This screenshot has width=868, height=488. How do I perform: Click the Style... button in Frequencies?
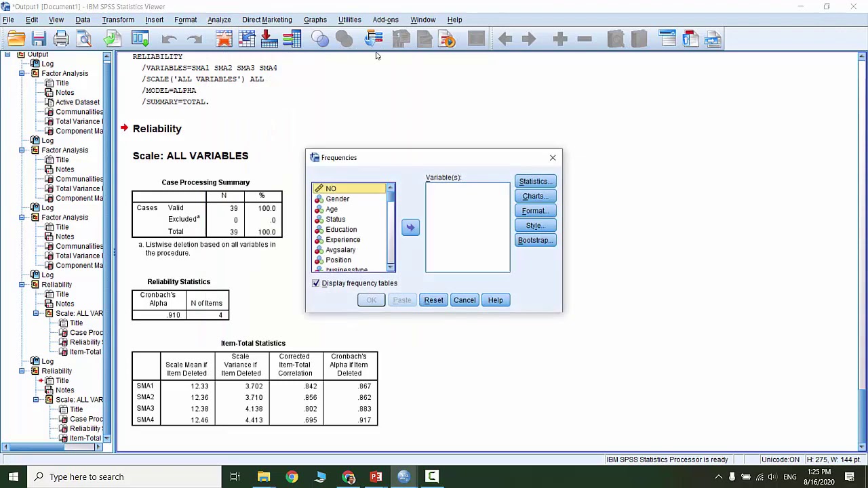click(x=536, y=226)
